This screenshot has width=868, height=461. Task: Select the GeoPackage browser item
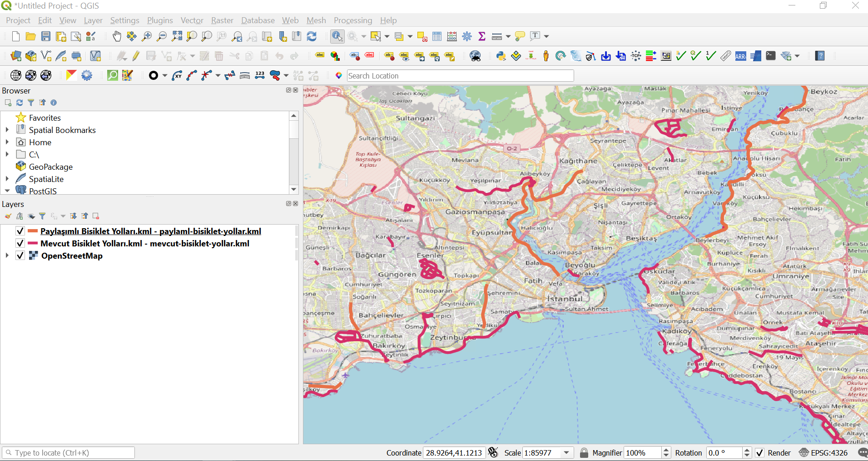[50, 167]
